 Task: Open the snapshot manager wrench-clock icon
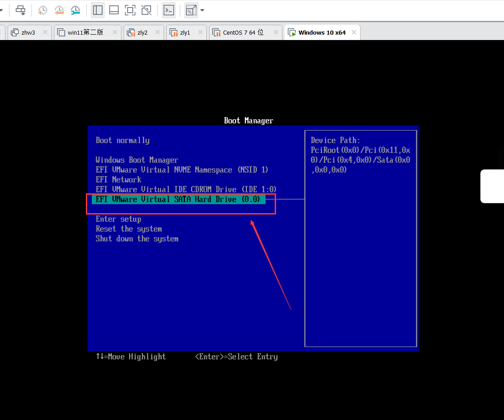(x=76, y=10)
